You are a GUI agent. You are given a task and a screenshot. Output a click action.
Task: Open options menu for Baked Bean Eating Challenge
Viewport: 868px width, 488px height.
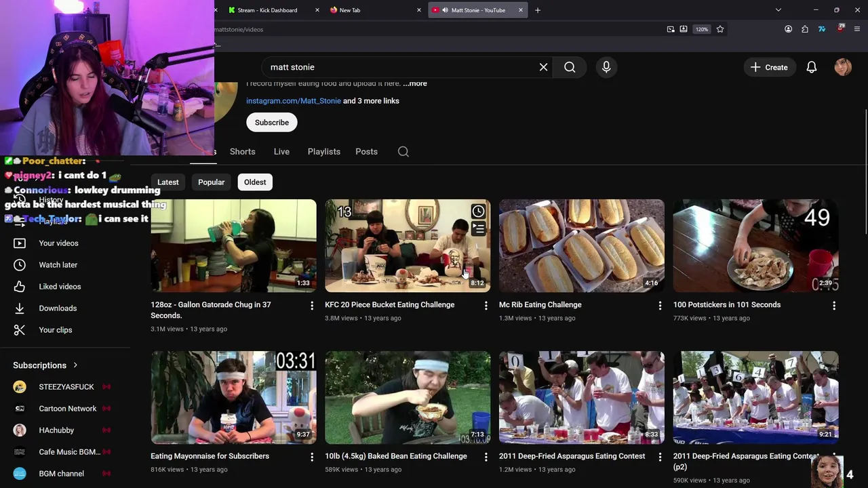486,457
